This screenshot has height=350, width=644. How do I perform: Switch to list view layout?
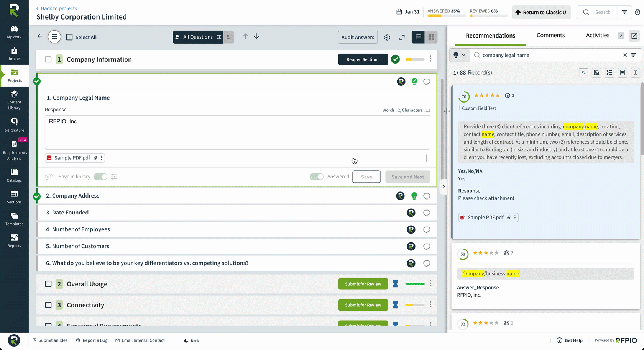click(x=418, y=37)
